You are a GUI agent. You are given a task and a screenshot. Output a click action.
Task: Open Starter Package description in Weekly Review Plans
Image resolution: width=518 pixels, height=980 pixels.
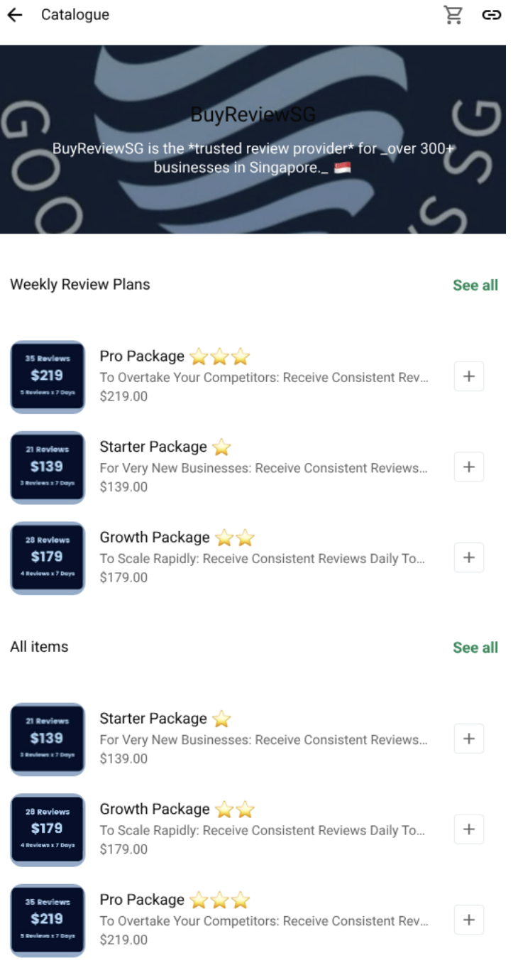(x=263, y=468)
